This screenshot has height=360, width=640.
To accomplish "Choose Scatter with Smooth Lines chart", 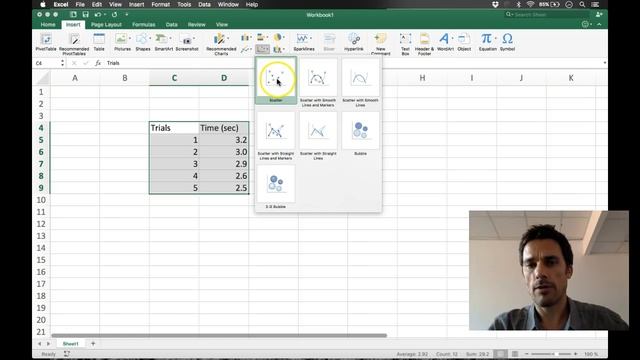I will (360, 82).
